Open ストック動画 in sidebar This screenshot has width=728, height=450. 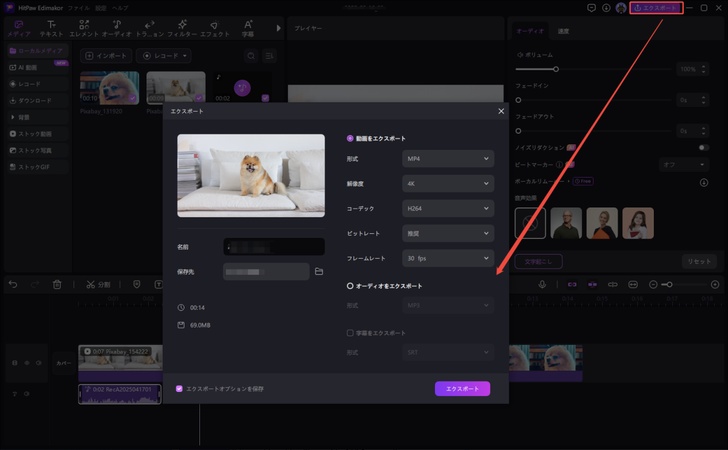tap(37, 134)
